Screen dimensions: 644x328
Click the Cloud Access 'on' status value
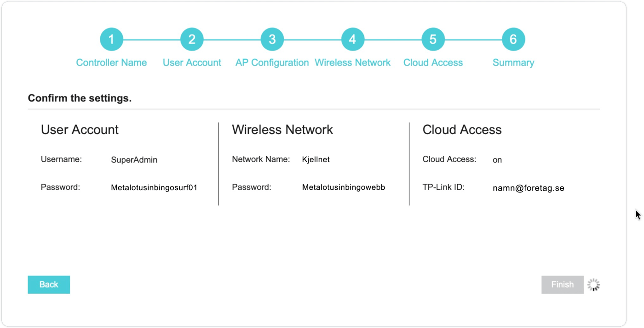click(497, 160)
